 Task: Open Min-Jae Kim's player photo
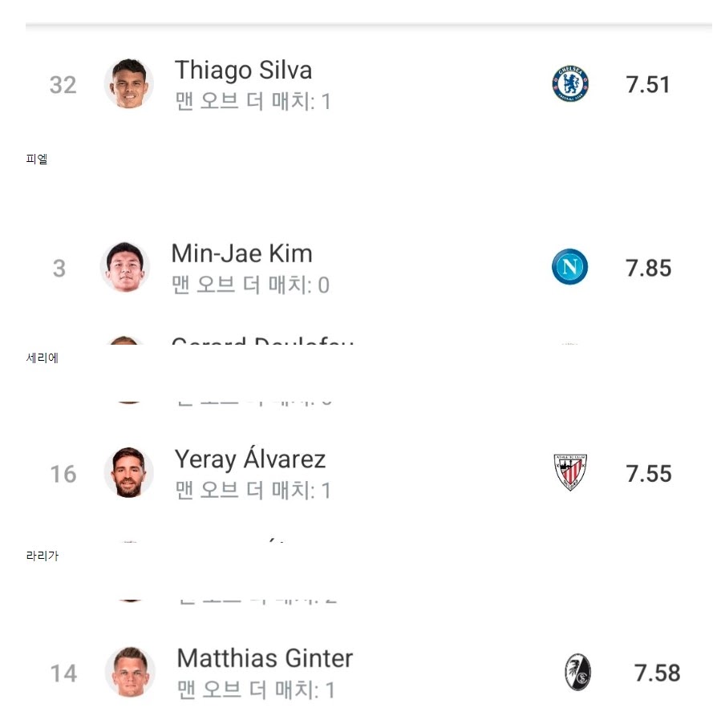pos(125,268)
